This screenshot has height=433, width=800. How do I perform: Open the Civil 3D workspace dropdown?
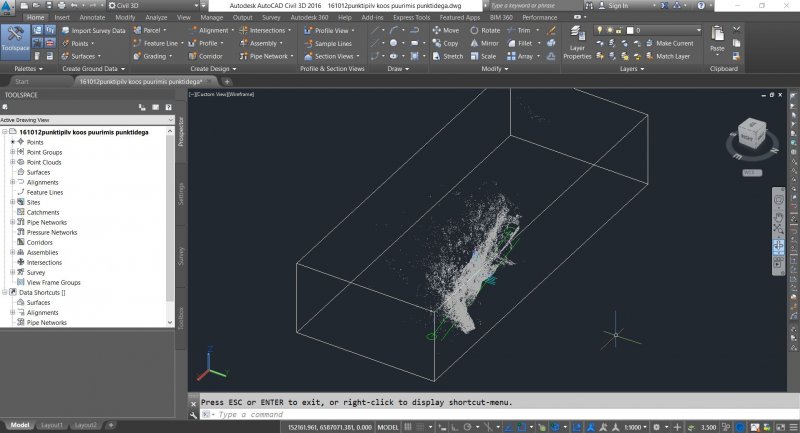tap(153, 6)
